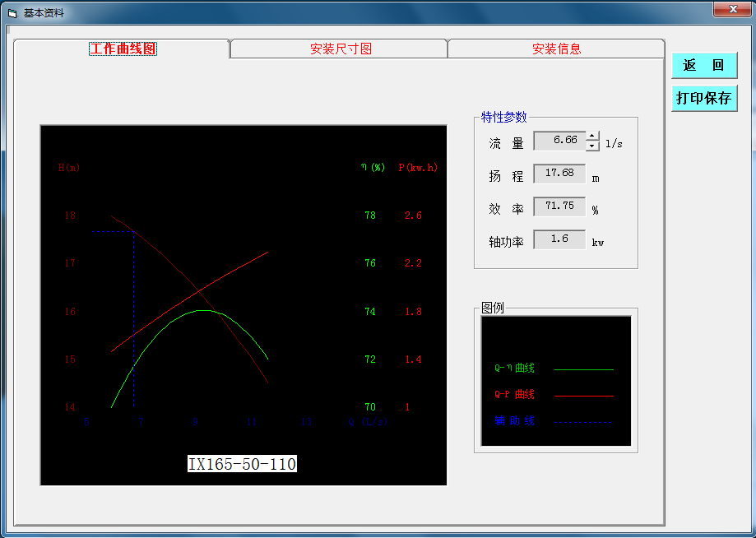Screen dimensions: 756x538
Task: Select the 流量 input field showing 6.66
Action: pyautogui.click(x=559, y=141)
